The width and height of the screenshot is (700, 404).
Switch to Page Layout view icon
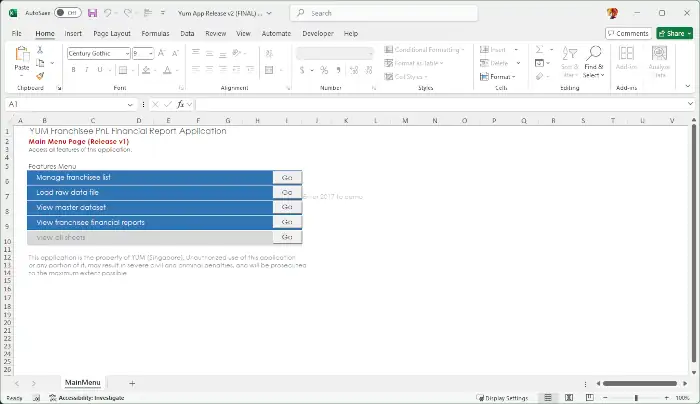568,397
